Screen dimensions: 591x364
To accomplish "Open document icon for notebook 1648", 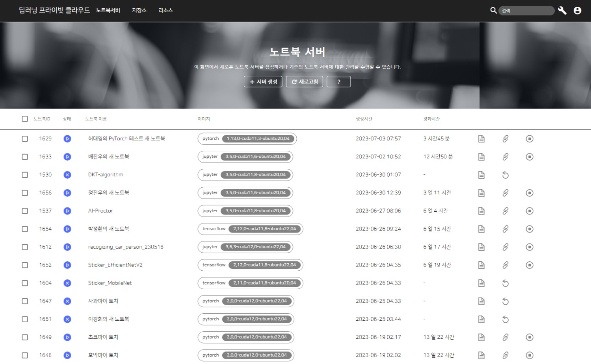I will (481, 355).
